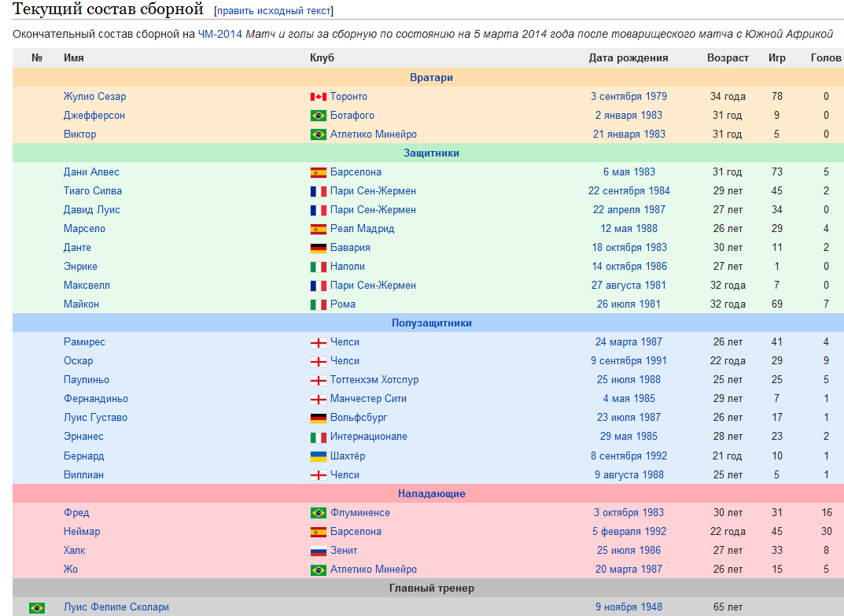This screenshot has width=844, height=616.
Task: Click the Brazil flag in Виктор row
Action: coord(318,135)
